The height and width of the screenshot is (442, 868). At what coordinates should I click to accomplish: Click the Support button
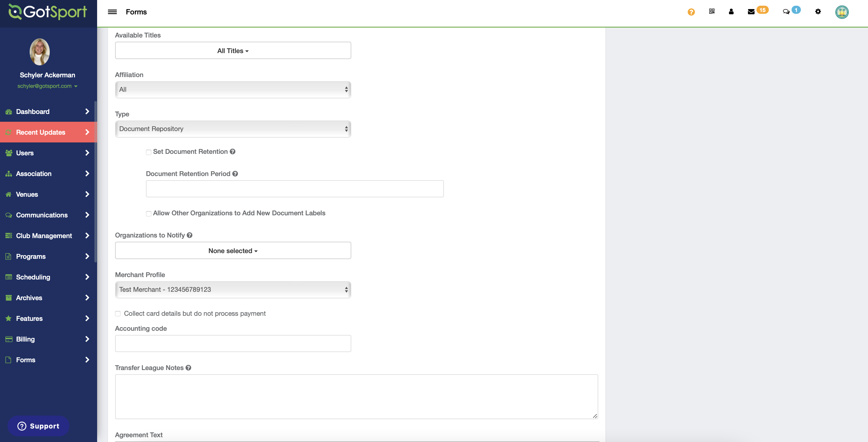pos(38,426)
